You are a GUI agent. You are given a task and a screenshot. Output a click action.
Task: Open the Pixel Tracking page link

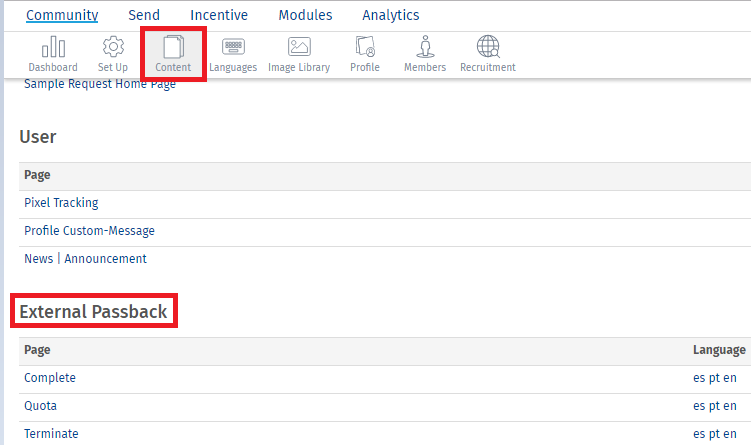pos(61,203)
